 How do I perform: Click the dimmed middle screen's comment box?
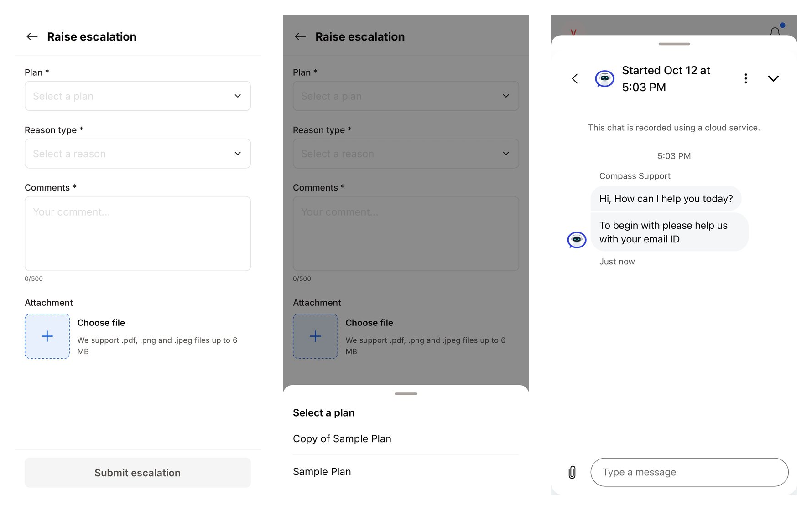coord(406,233)
